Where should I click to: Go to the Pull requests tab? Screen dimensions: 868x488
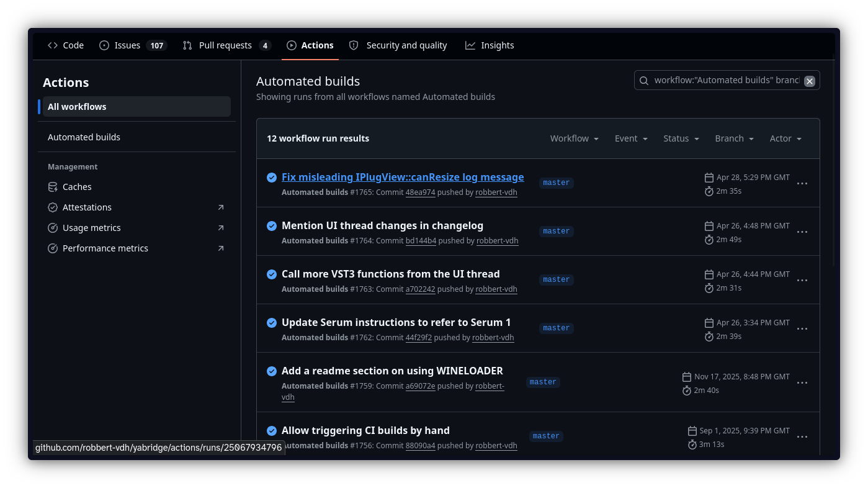pyautogui.click(x=226, y=45)
